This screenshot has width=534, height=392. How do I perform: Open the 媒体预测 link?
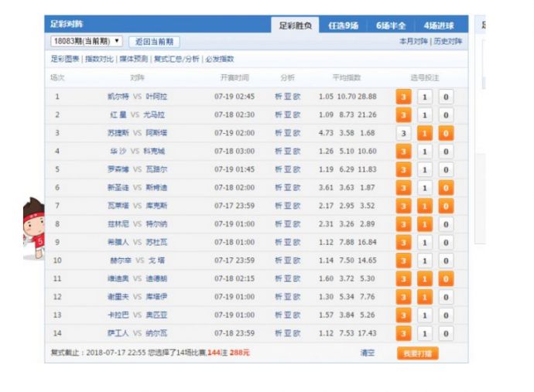tap(134, 59)
